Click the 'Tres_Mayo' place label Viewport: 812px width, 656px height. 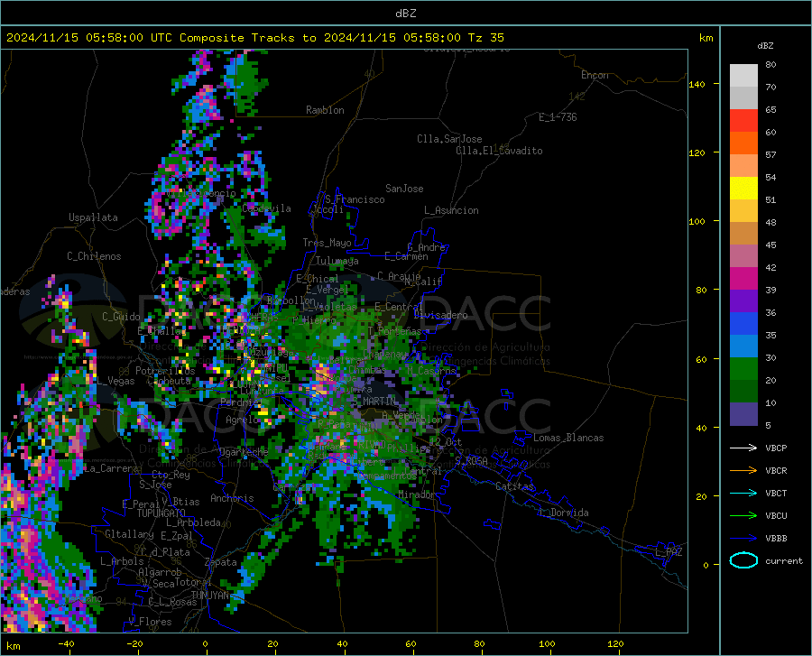tap(327, 243)
